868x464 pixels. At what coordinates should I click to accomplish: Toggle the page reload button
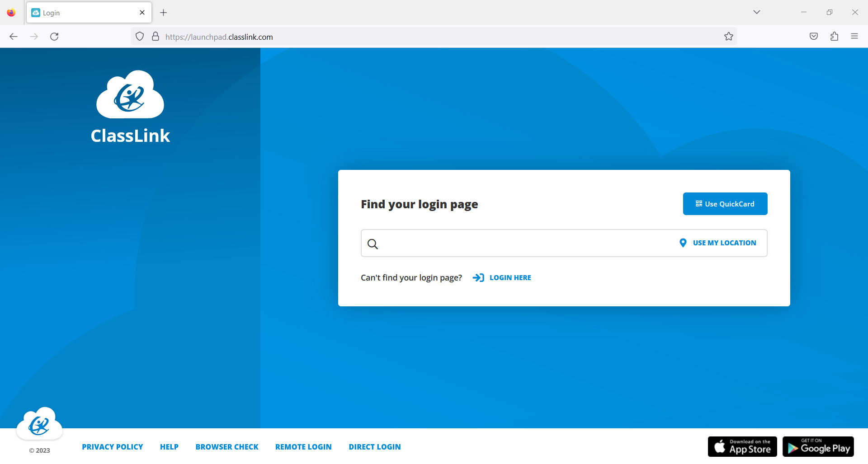point(54,36)
